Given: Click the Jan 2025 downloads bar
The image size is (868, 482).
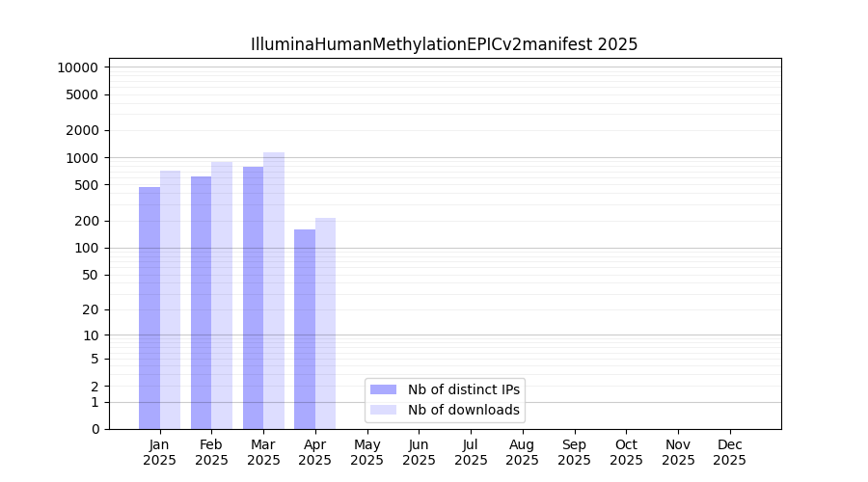Looking at the screenshot, I should tap(170, 300).
